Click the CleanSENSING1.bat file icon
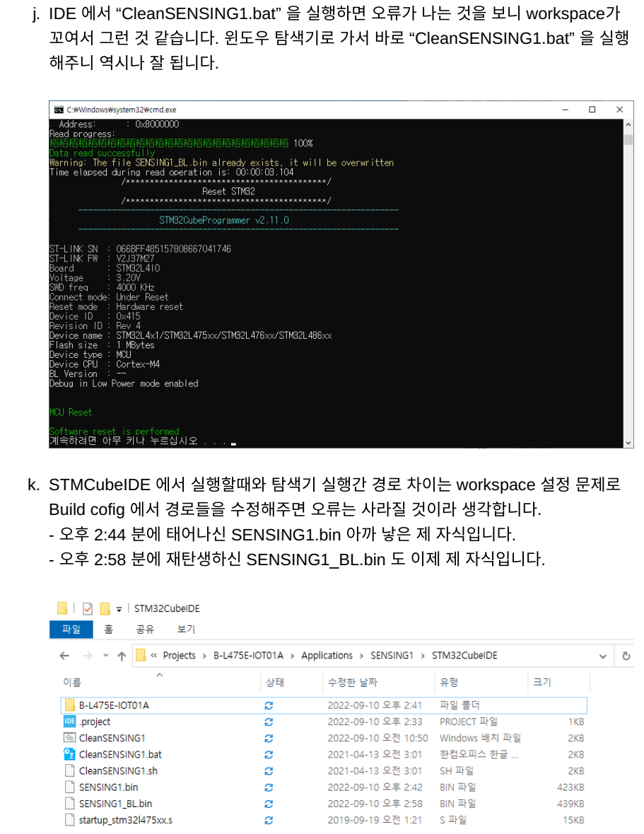Screen dimensions: 644x834 69,754
